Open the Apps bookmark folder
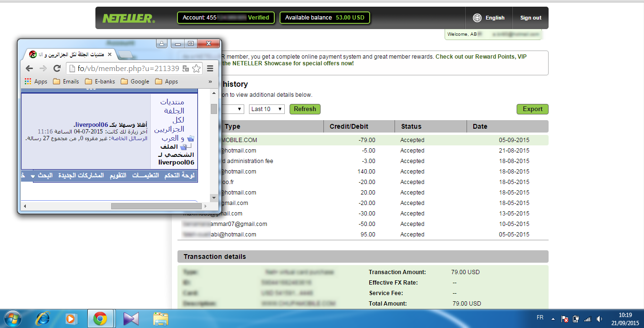 (166, 82)
